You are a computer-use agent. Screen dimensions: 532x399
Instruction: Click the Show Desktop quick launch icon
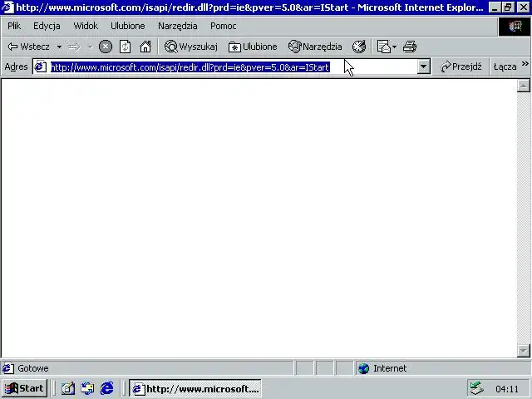[x=68, y=388]
